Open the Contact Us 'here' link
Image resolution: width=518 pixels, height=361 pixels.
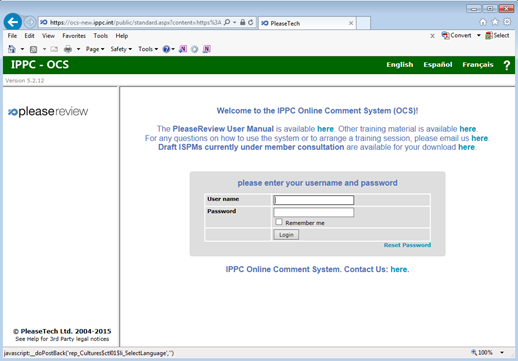pos(399,269)
